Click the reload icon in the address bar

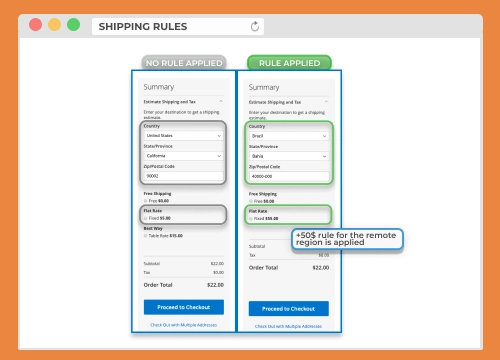(255, 26)
